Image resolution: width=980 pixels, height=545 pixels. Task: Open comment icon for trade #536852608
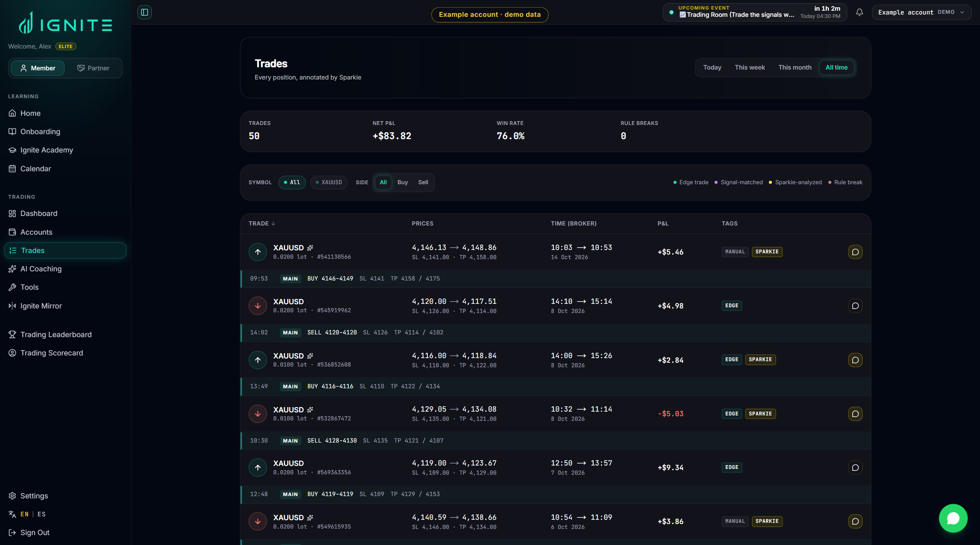855,360
